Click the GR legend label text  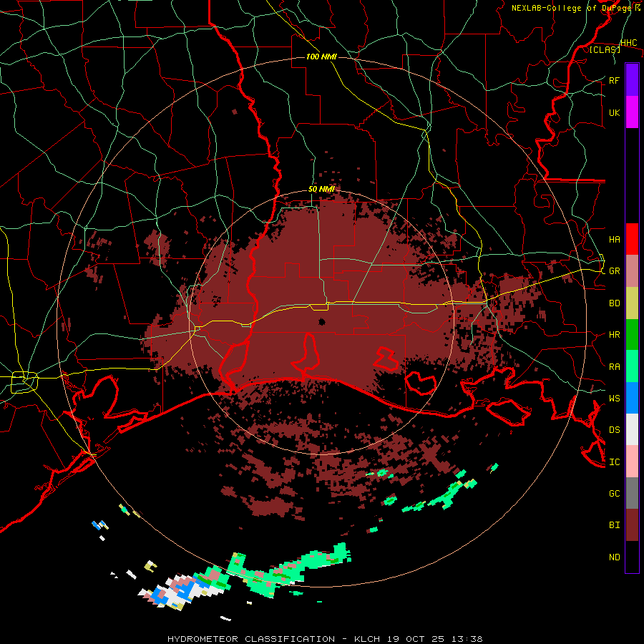[x=614, y=271]
